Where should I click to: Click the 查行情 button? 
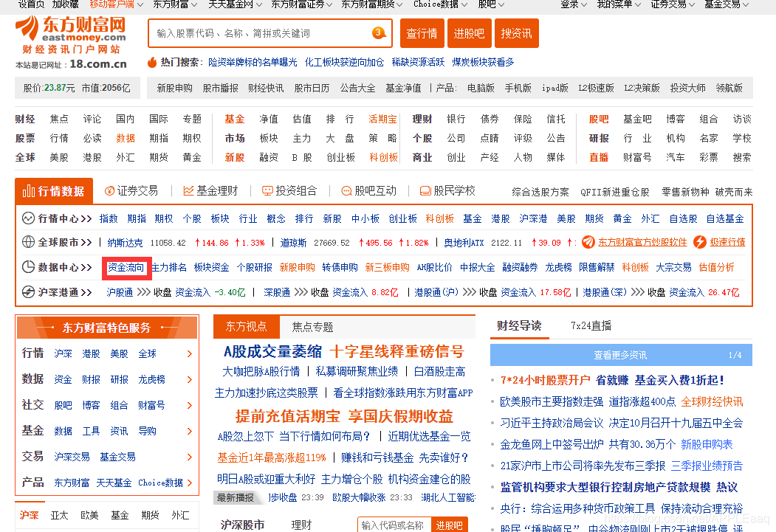point(422,33)
